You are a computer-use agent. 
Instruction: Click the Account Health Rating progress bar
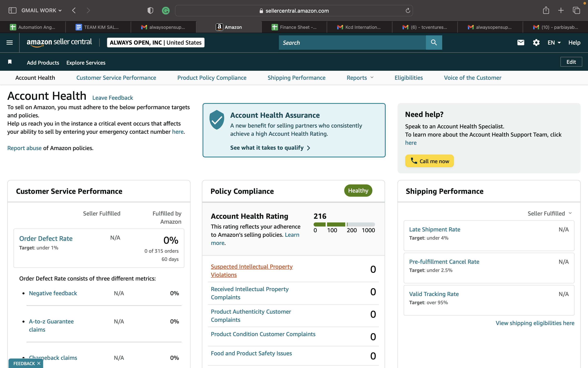coord(344,224)
